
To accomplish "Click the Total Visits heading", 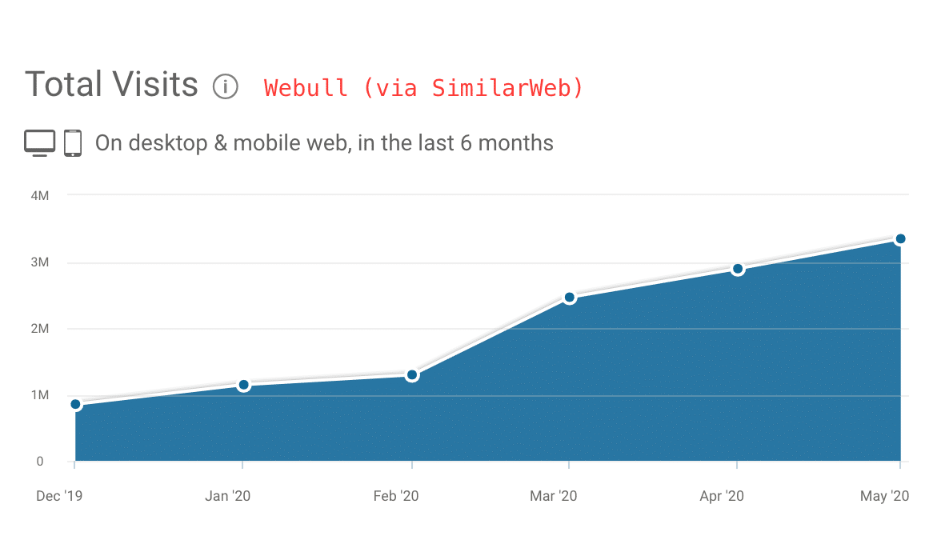I will [x=111, y=84].
